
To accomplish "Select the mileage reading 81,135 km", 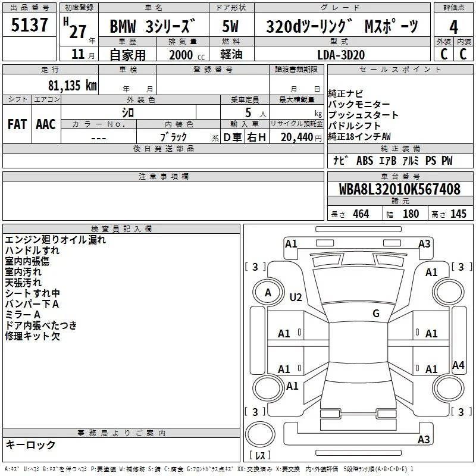I will tap(72, 85).
